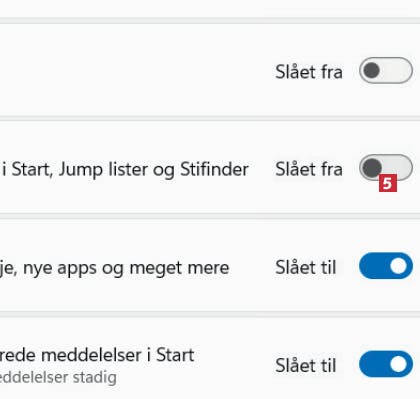
Task: Click the dark knob of the top toggle
Action: pos(371,70)
